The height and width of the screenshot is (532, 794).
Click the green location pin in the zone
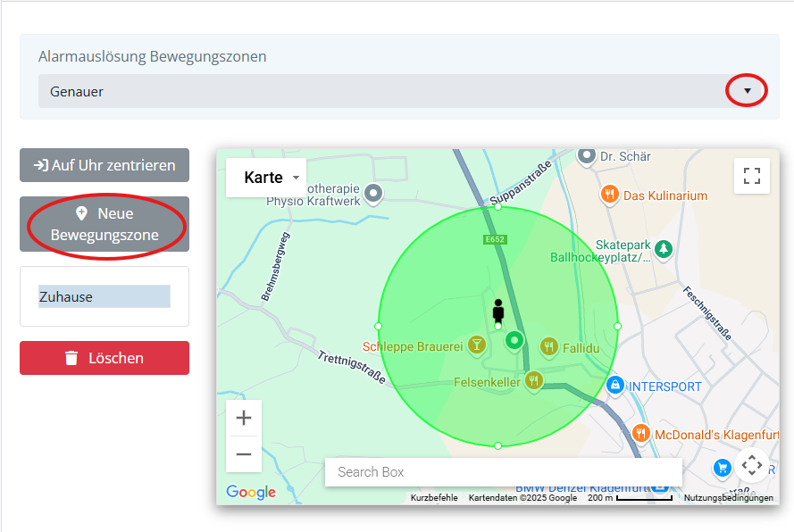pos(514,340)
